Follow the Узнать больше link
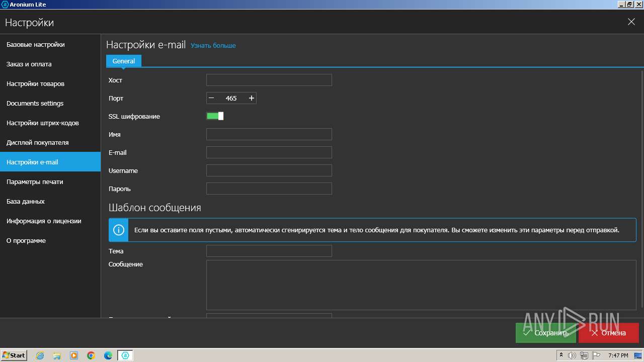 (213, 45)
